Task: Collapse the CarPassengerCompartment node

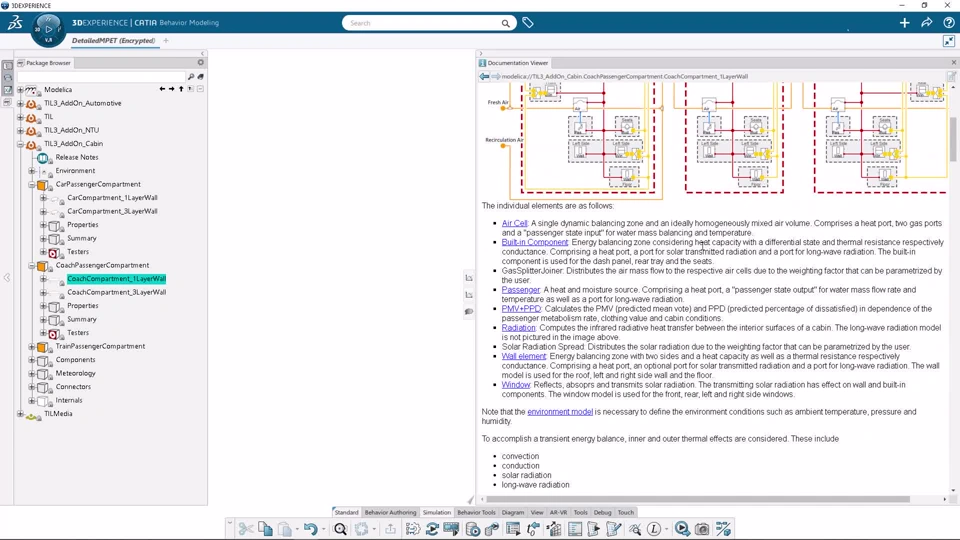Action: 32,184
